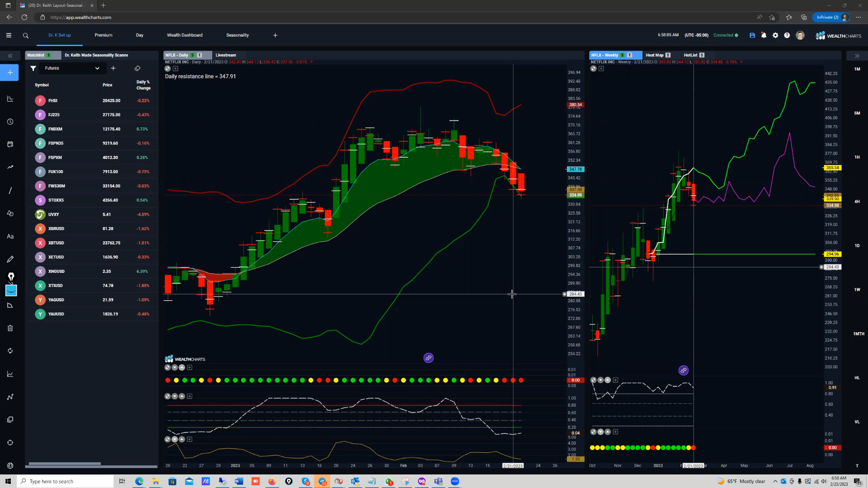Select the UVXY watchlist row
This screenshot has width=868, height=488.
pyautogui.click(x=93, y=215)
